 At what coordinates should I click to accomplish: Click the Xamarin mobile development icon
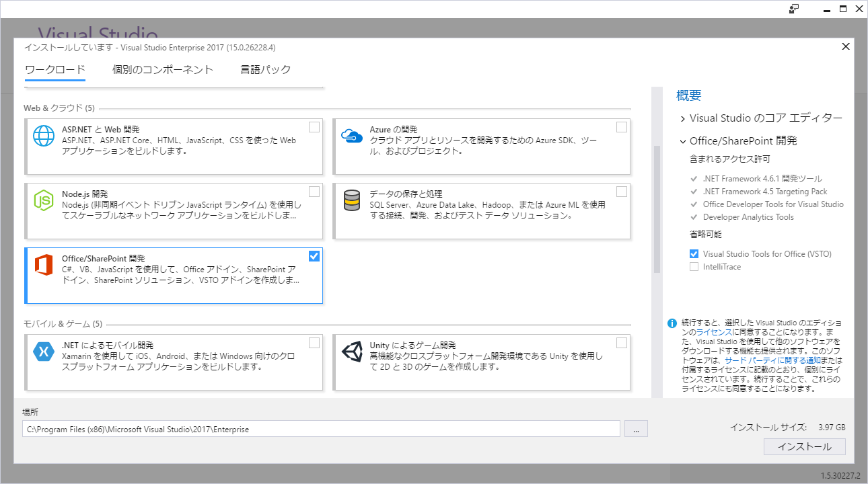pos(44,352)
